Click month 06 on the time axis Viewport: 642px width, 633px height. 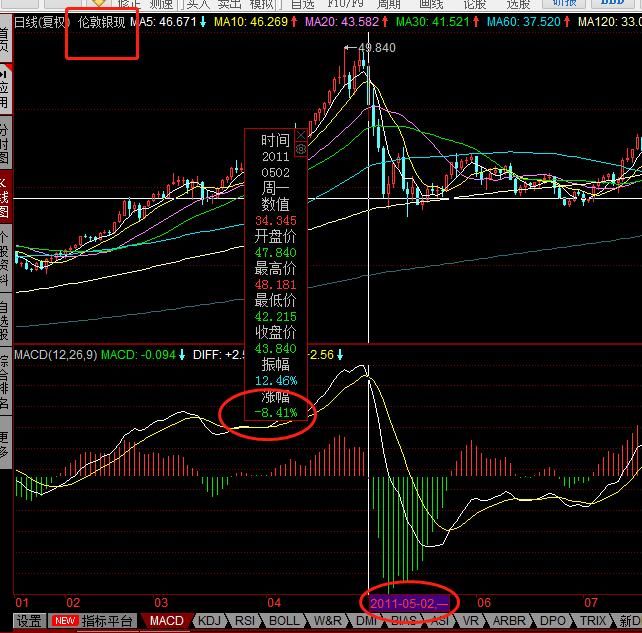click(484, 603)
